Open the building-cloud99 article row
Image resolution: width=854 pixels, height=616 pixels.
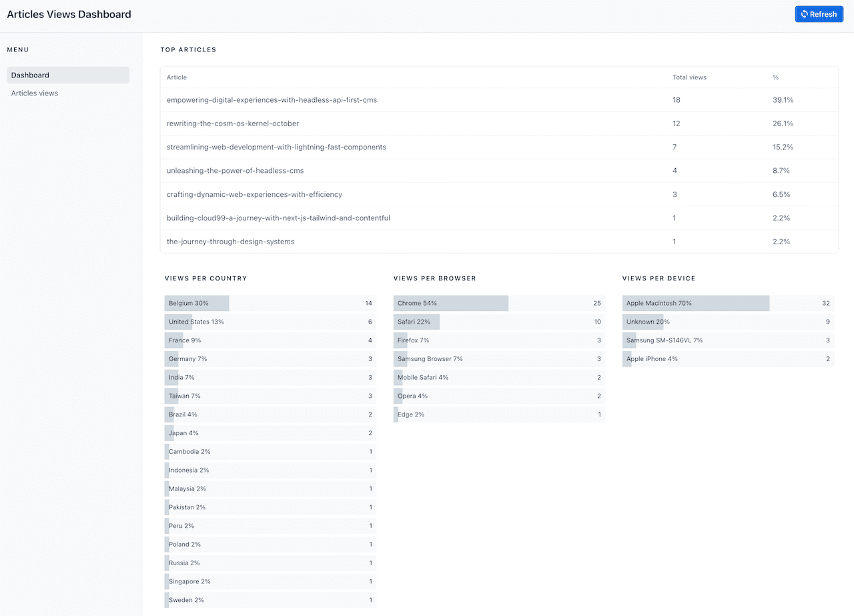click(278, 218)
